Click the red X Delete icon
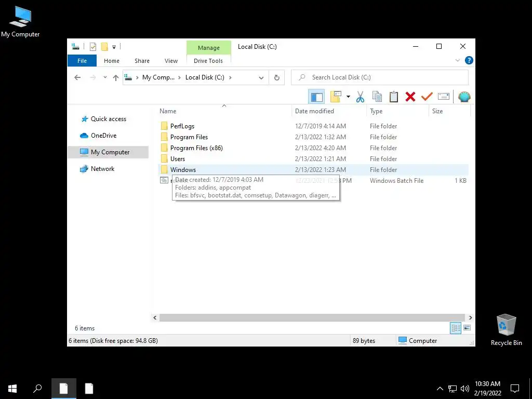This screenshot has height=399, width=532. click(410, 97)
